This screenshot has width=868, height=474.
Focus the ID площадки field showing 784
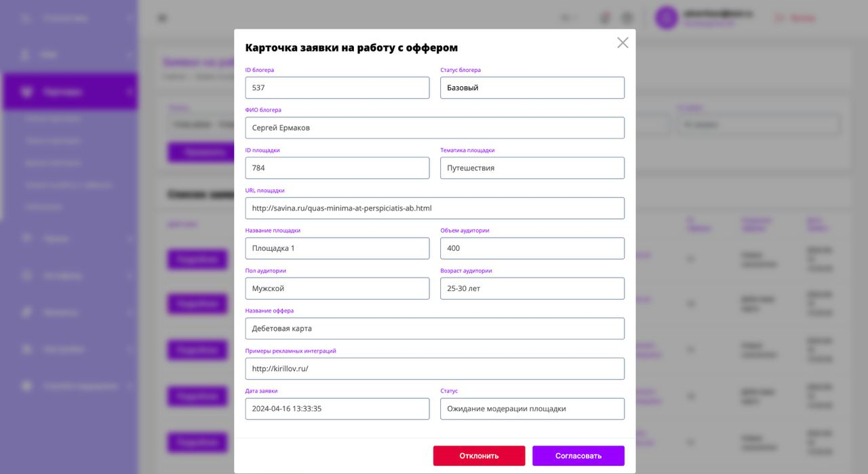337,168
